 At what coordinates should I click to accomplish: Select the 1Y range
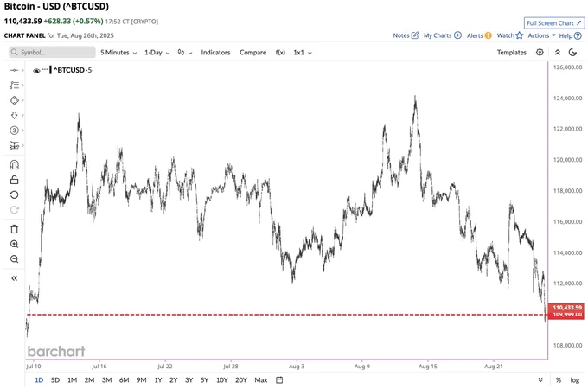coord(158,380)
